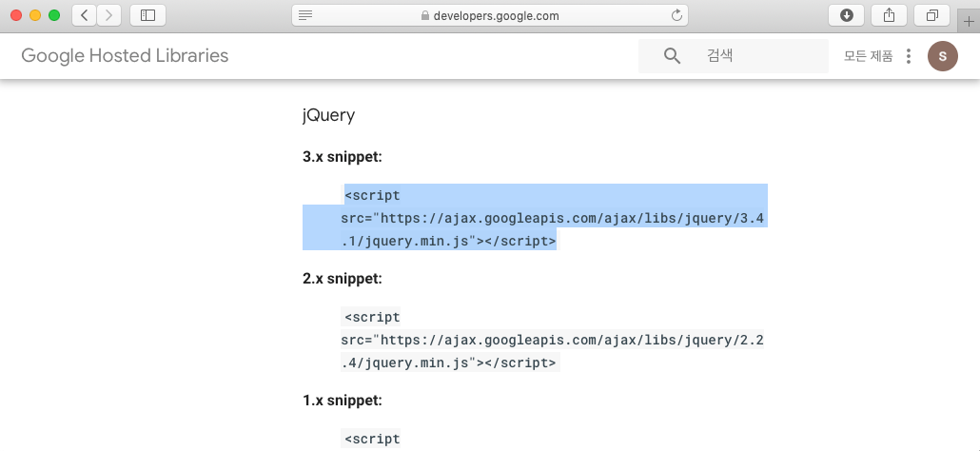
Task: Show the Safari sidebar
Action: 148,15
